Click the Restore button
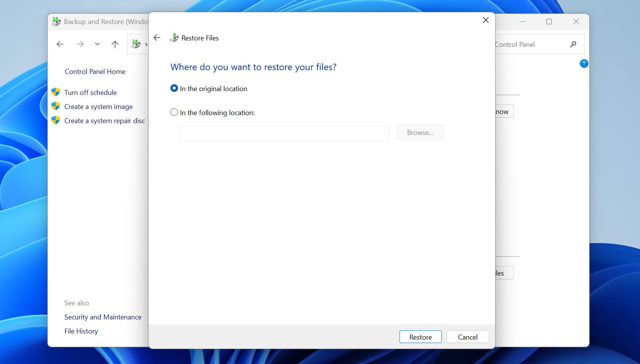640x364 pixels. coord(420,337)
